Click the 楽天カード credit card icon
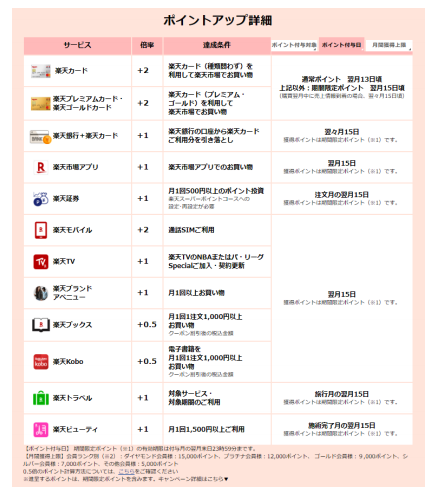The width and height of the screenshot is (439, 495). click(x=41, y=71)
